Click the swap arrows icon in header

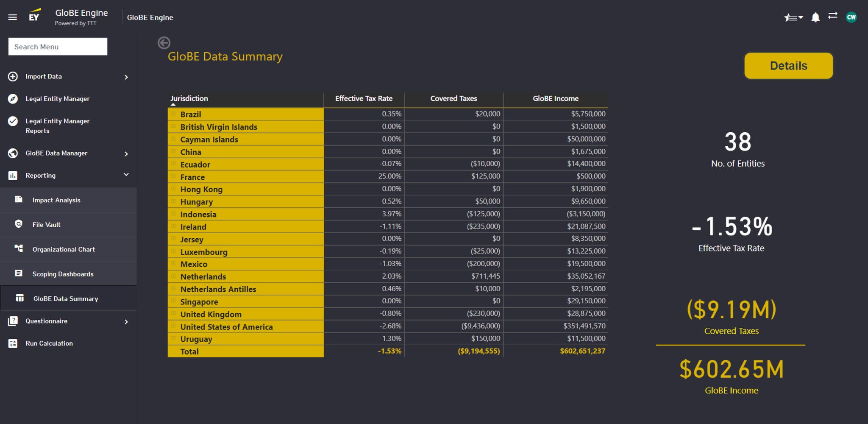point(832,16)
